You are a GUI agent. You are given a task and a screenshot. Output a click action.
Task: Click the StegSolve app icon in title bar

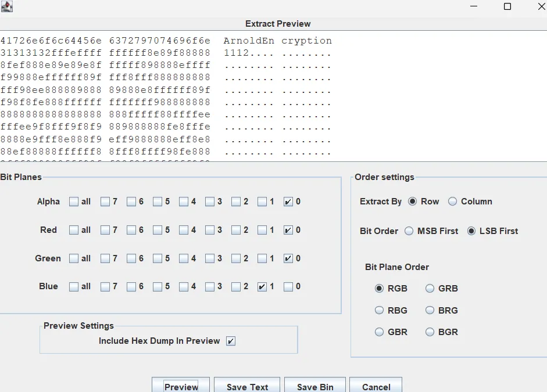7,6
